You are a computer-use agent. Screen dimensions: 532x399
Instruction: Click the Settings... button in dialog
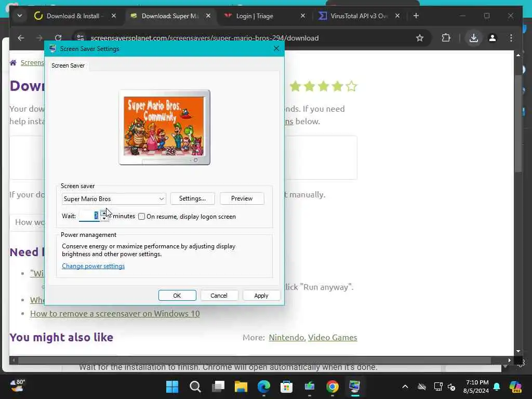pos(192,198)
